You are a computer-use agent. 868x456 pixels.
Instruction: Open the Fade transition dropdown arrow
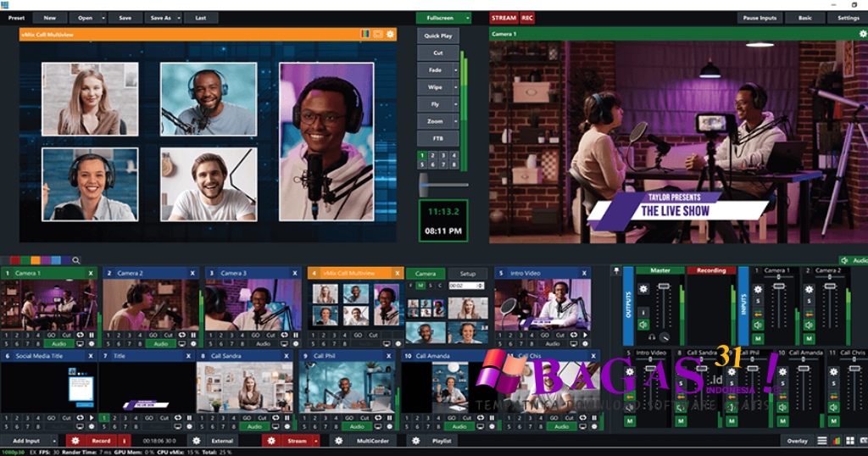click(x=455, y=70)
